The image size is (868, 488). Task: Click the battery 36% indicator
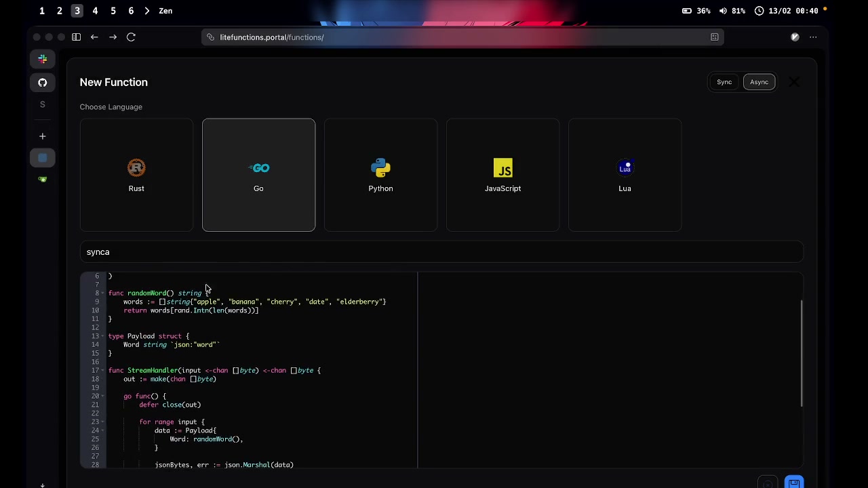point(696,11)
